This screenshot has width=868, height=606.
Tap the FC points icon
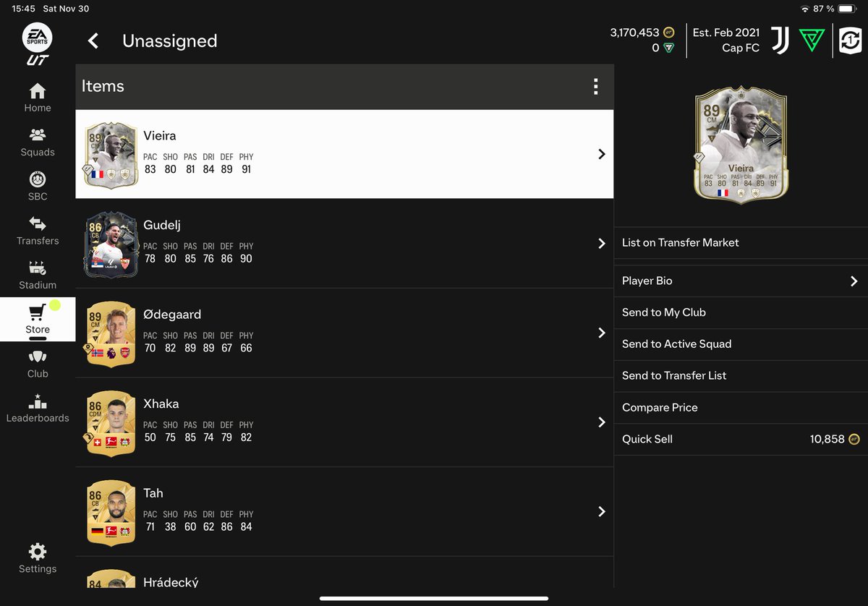(669, 48)
